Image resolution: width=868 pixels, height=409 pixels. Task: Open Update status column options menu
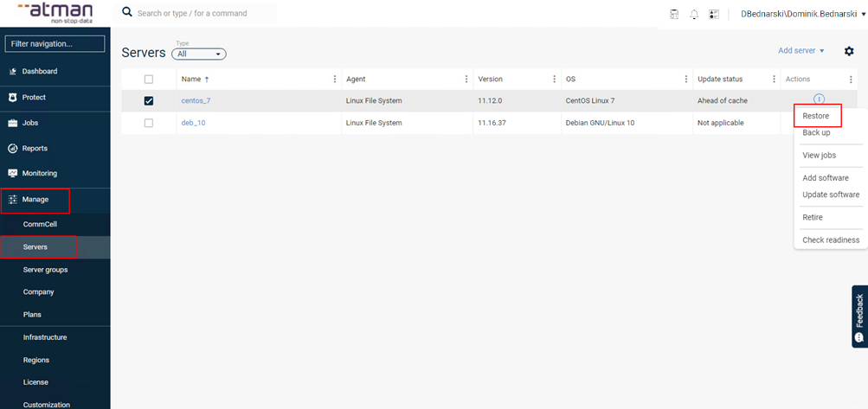(x=774, y=80)
